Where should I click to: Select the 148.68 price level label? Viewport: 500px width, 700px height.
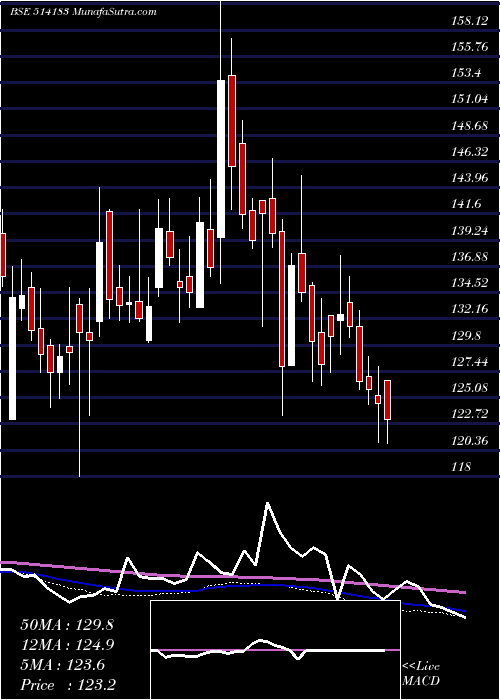[470, 125]
